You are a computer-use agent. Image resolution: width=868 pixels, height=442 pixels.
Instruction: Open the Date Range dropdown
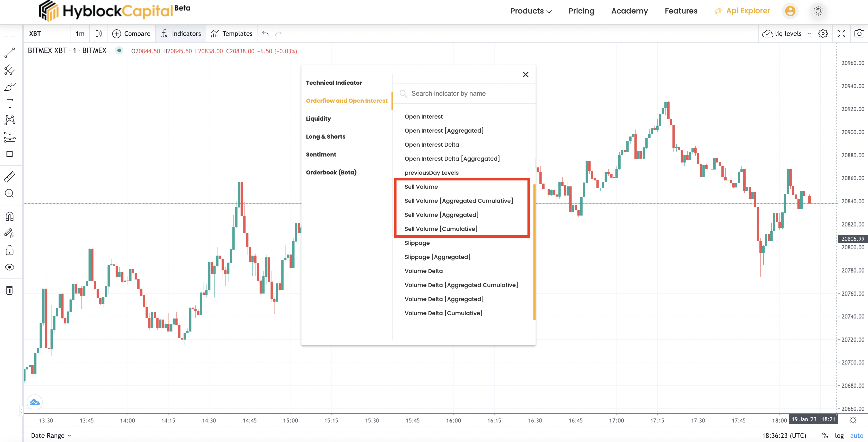click(51, 435)
